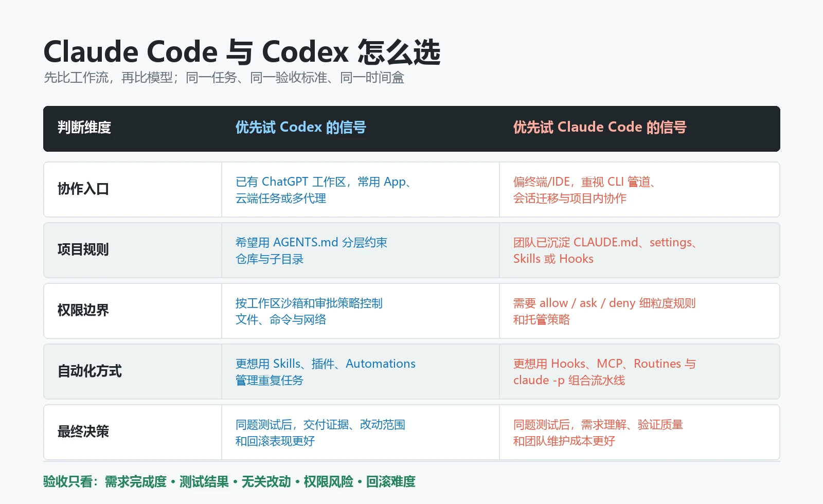Click the cell '偏终端/IDE，重视 CLI 管道'
The height and width of the screenshot is (504, 823).
(639, 190)
